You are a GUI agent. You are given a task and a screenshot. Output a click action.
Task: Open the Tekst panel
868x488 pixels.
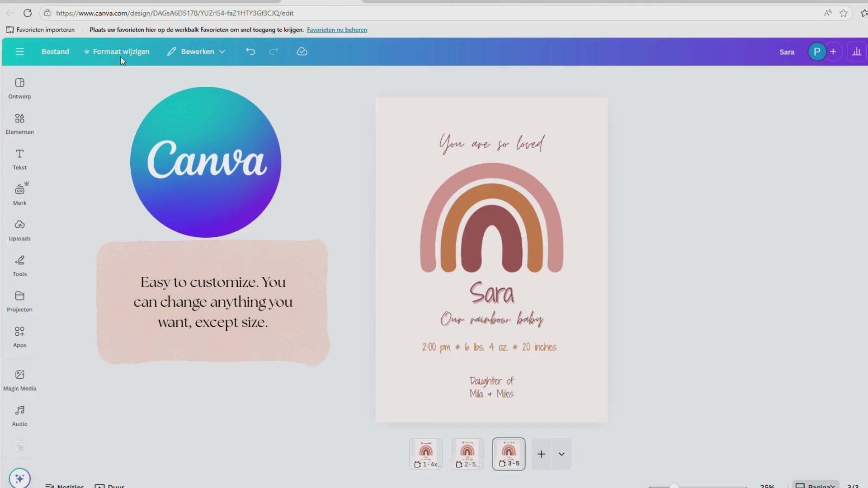[19, 160]
